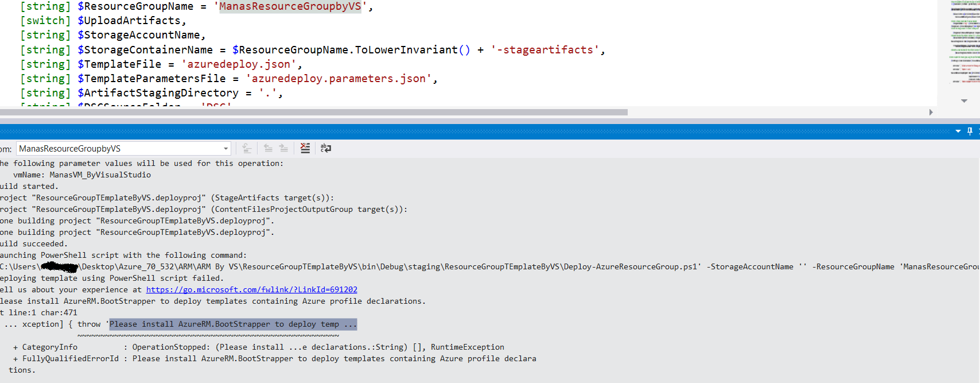
Task: Clear all output with the red X icon
Action: (305, 148)
